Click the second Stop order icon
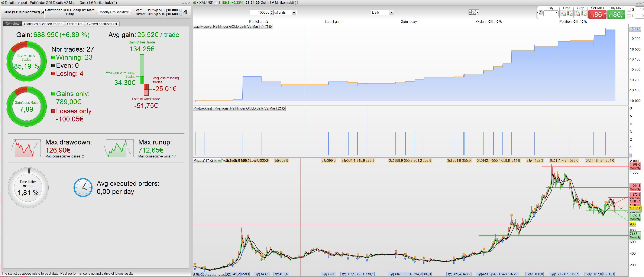This screenshot has height=277, width=644. point(584,13)
